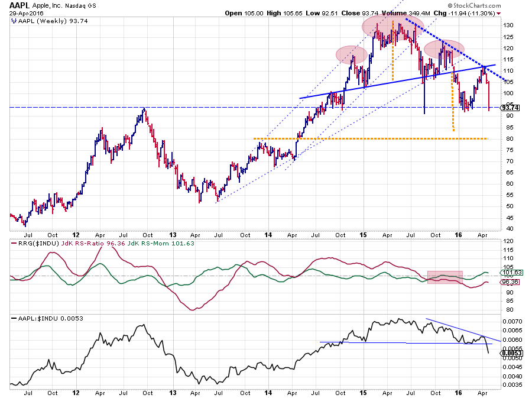Click the 70 price axis label
This screenshot has height=398, width=532.
click(510, 161)
